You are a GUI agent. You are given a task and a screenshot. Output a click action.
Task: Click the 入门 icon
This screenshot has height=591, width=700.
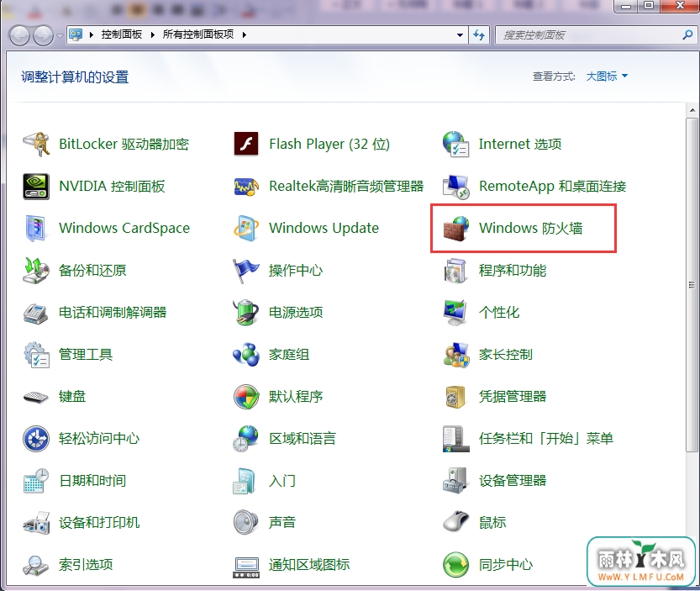[246, 481]
